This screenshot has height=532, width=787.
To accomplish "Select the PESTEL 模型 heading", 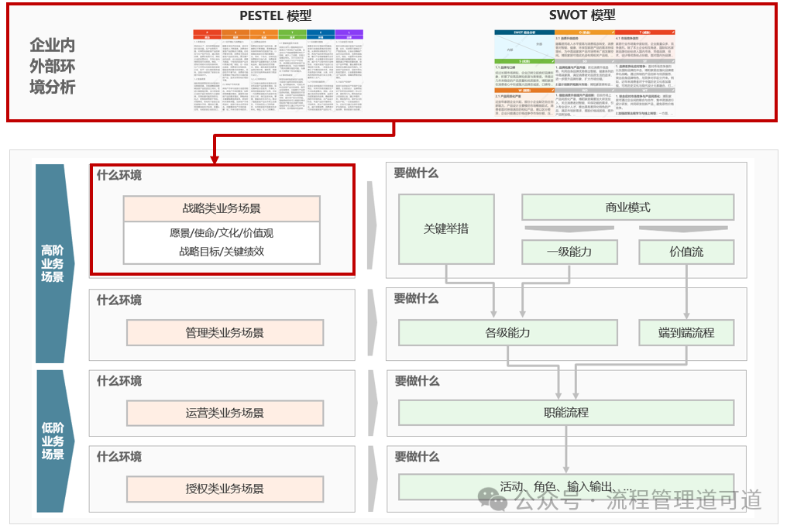I will (x=277, y=15).
